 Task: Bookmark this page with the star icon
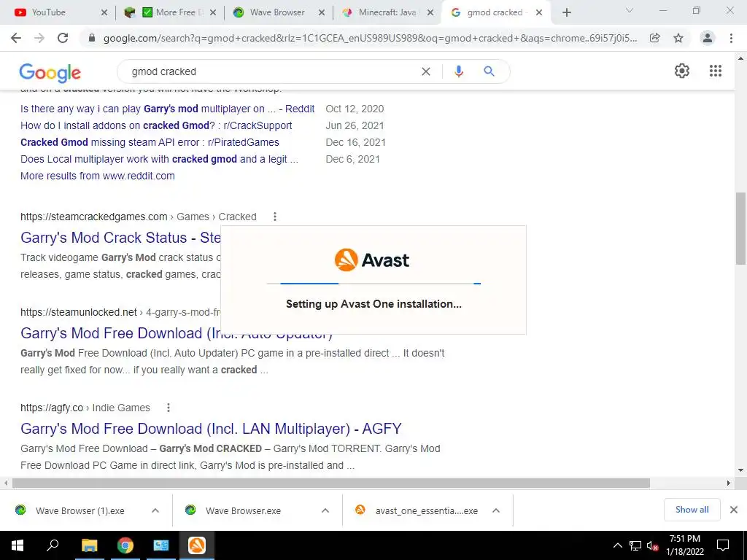[x=678, y=38]
